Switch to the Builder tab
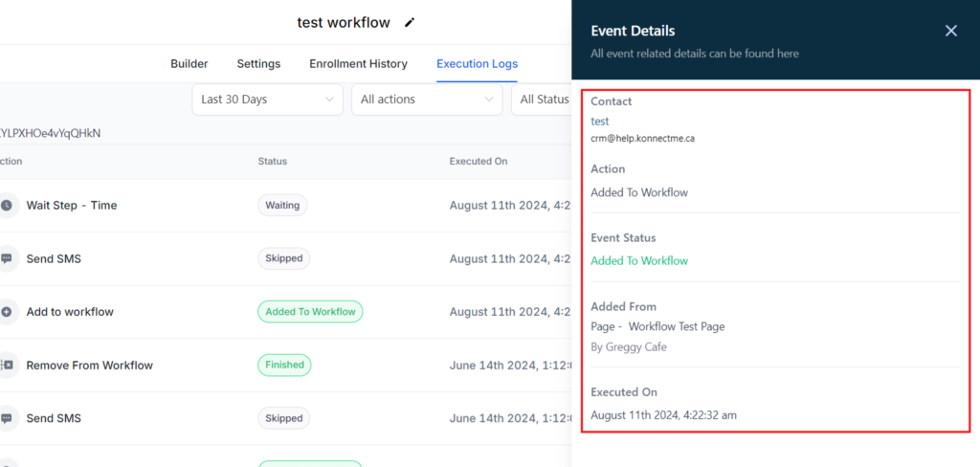This screenshot has height=467, width=980. point(189,64)
